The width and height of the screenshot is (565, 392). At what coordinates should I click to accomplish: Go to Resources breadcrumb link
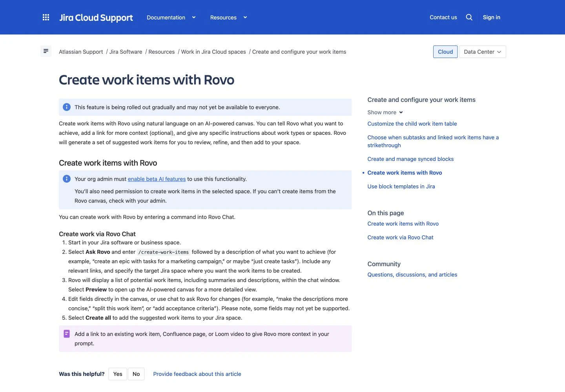162,52
